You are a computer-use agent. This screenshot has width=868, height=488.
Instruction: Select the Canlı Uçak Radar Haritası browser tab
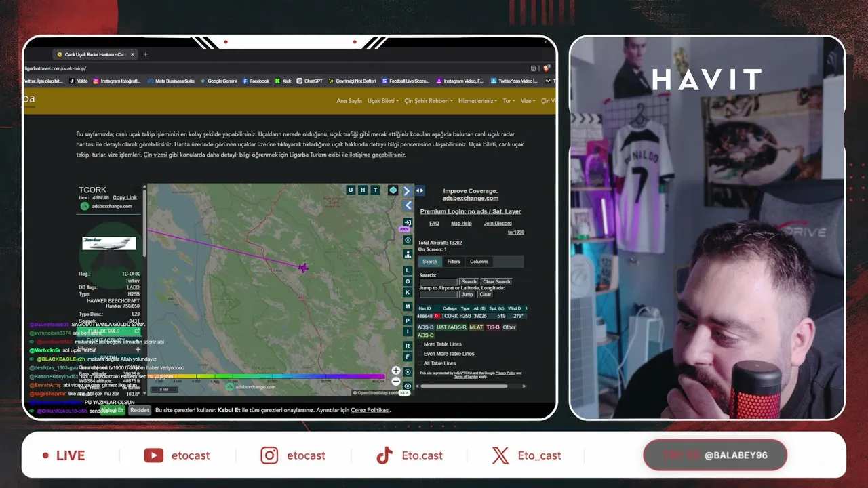coord(95,54)
